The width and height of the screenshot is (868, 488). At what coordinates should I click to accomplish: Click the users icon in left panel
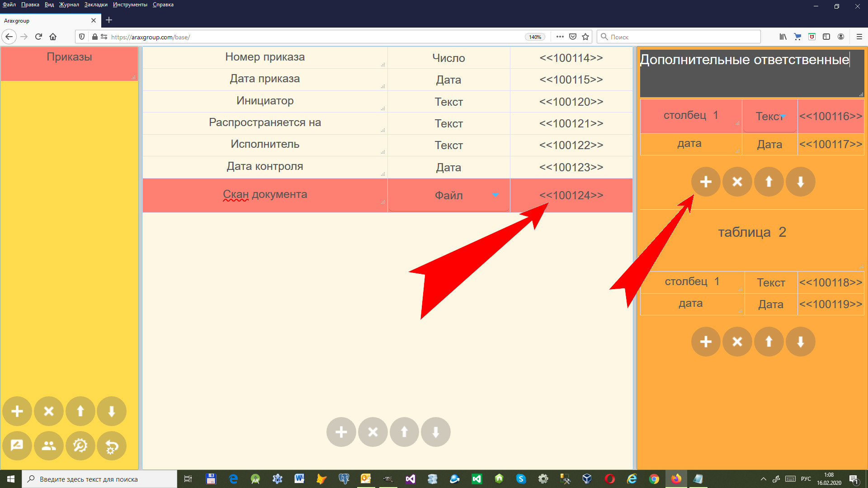tap(49, 446)
